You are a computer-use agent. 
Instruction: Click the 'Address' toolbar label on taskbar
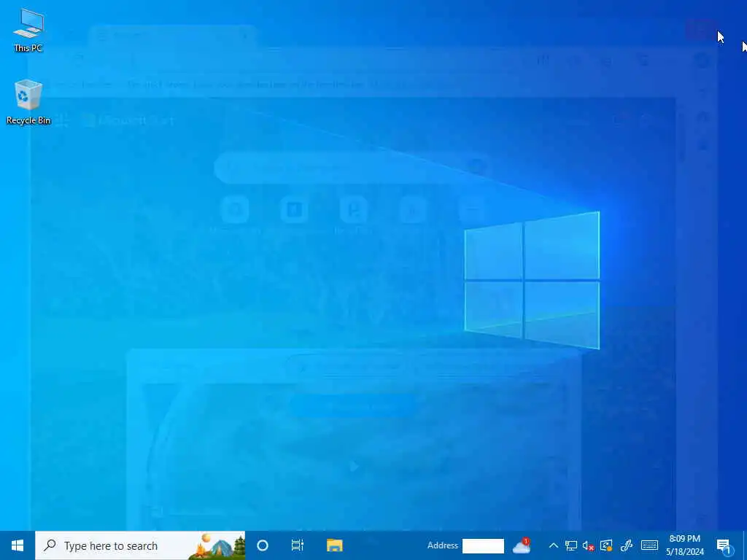(x=443, y=545)
